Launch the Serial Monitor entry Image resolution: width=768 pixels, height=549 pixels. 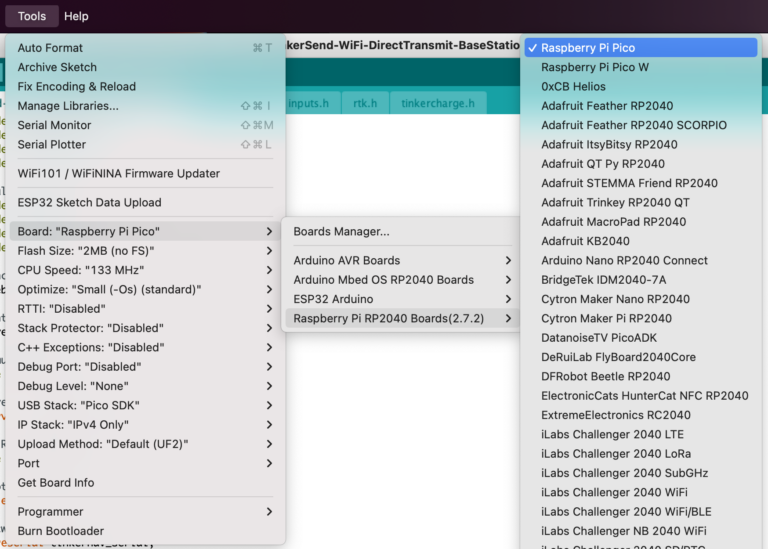(x=145, y=125)
